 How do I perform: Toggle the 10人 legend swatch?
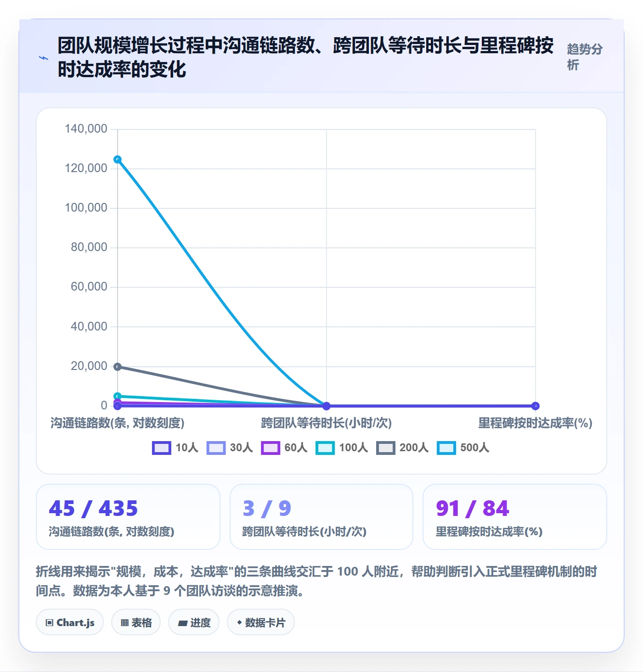tap(161, 448)
